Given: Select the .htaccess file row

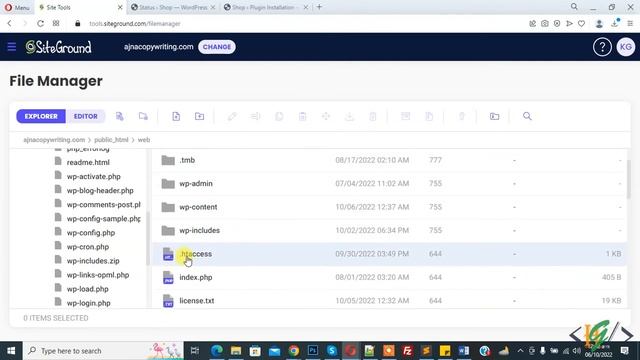Looking at the screenshot, I should click(x=389, y=254).
